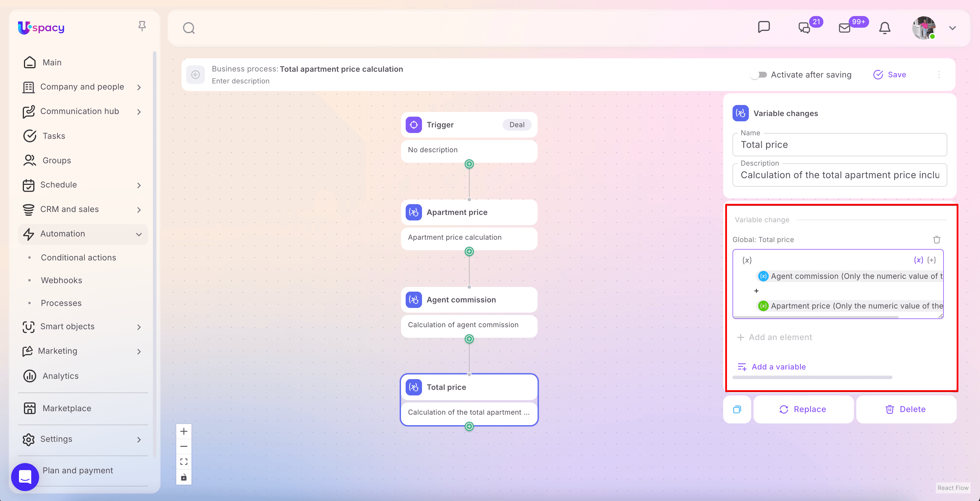Pin the sidebar with the pin icon
Screen dimensions: 980x501
point(142,26)
